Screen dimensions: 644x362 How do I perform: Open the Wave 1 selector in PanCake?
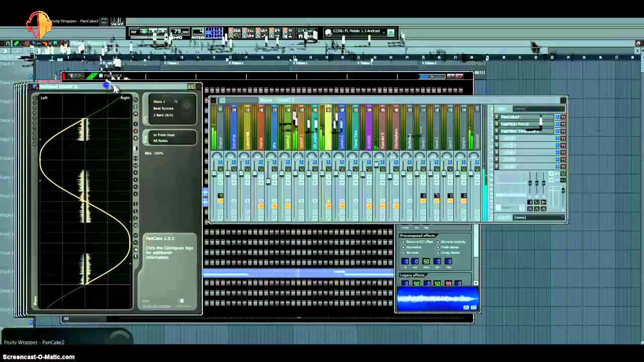159,102
